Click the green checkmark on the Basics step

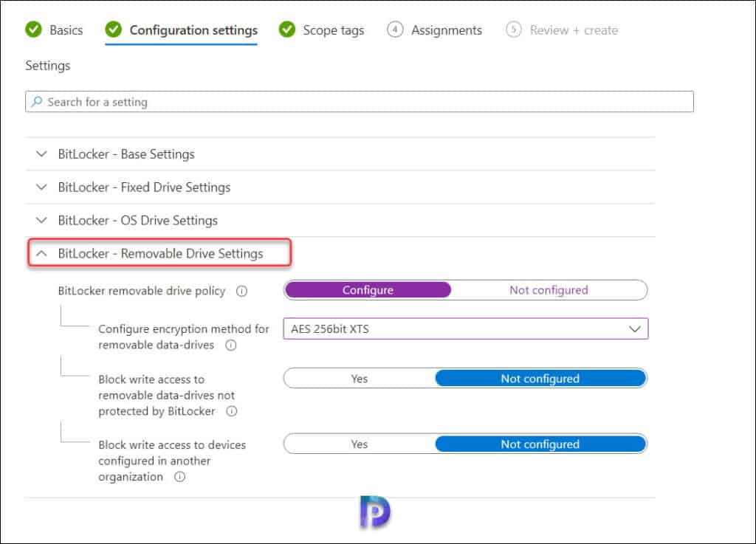click(33, 30)
